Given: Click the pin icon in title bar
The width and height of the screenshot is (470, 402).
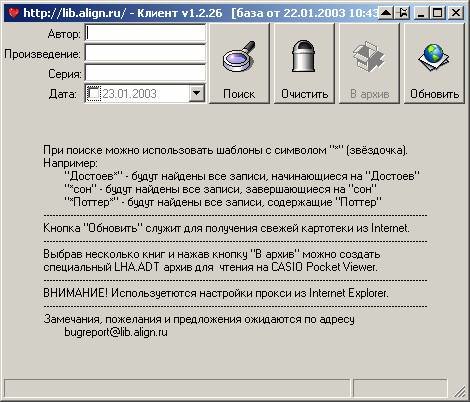Looking at the screenshot, I should pos(403,13).
